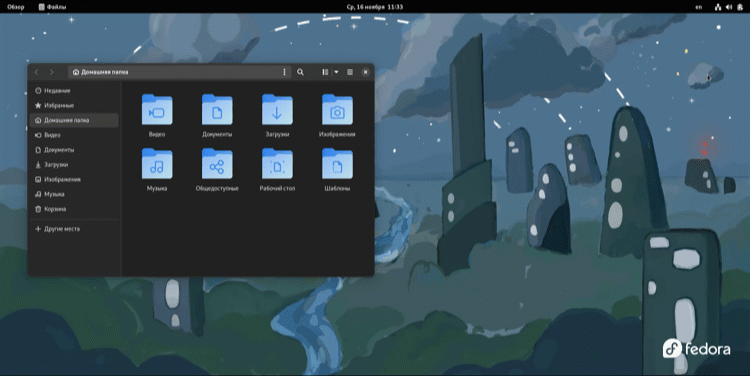This screenshot has width=750, height=376.
Task: Open the Музыка folder icon
Action: coord(157,164)
